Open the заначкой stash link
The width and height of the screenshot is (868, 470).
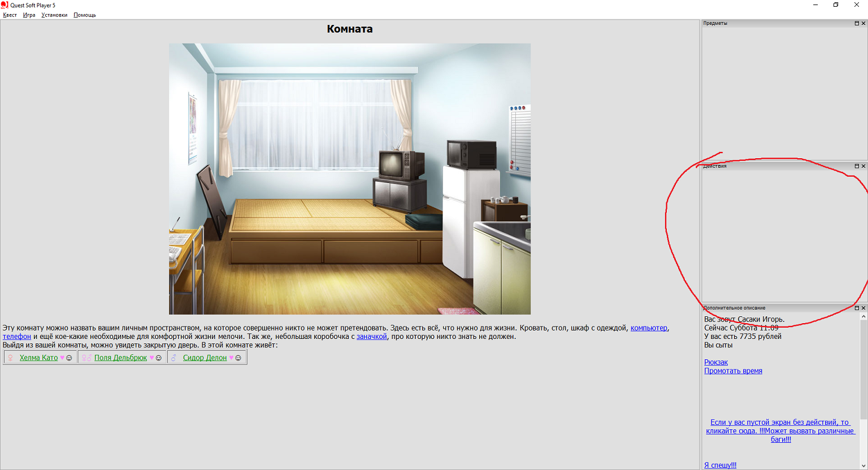372,336
